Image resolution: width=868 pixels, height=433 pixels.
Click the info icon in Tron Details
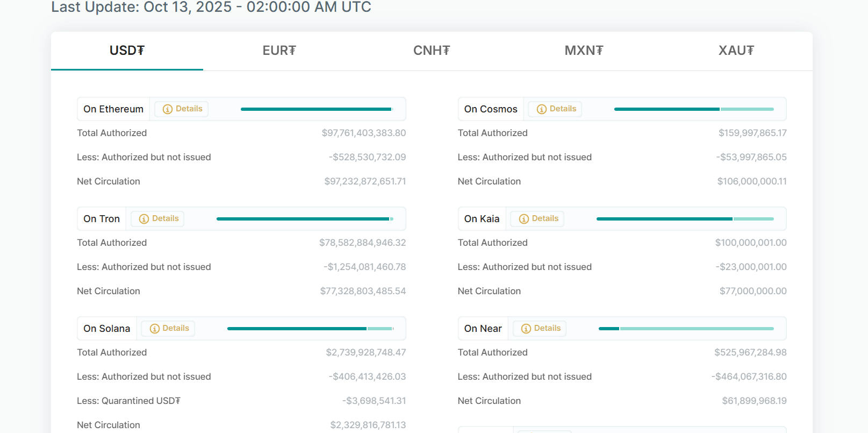[x=144, y=219]
